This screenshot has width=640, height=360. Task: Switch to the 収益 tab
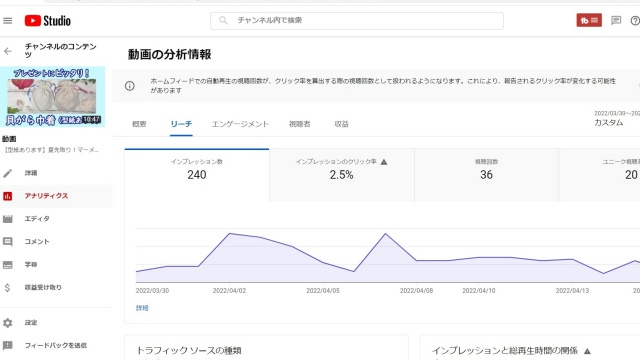pyautogui.click(x=342, y=124)
